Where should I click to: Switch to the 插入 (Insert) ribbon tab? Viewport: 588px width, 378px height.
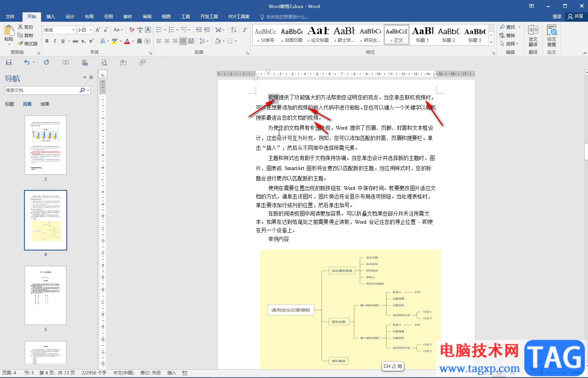pyautogui.click(x=51, y=17)
